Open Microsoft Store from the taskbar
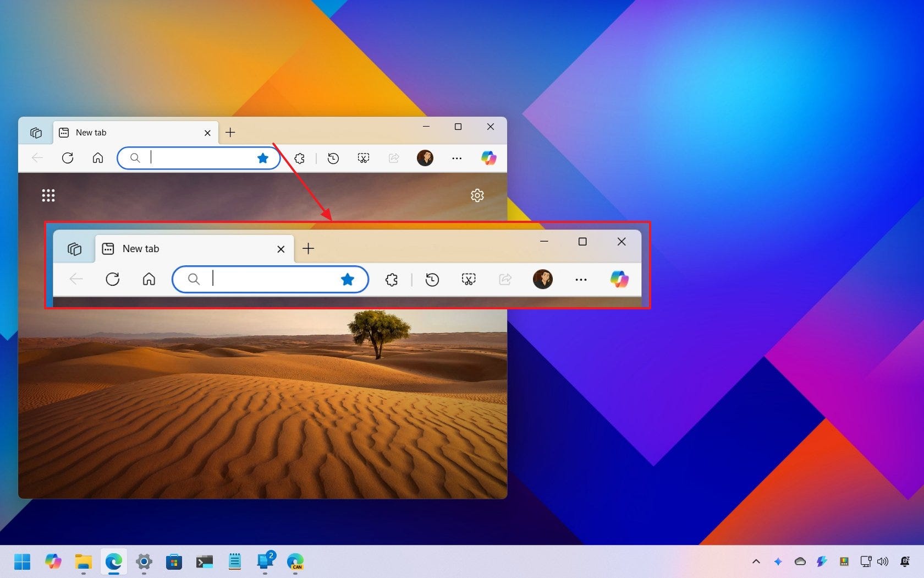924x578 pixels. pos(174,561)
